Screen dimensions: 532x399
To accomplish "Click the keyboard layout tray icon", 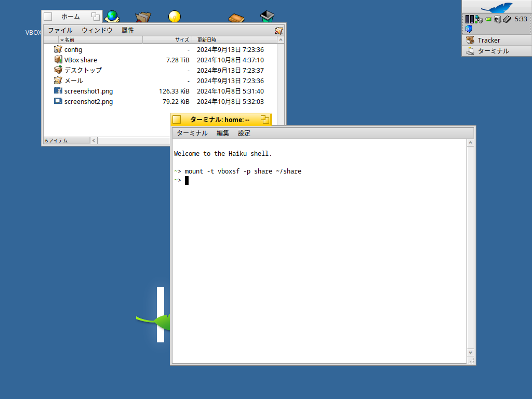I will (x=507, y=19).
